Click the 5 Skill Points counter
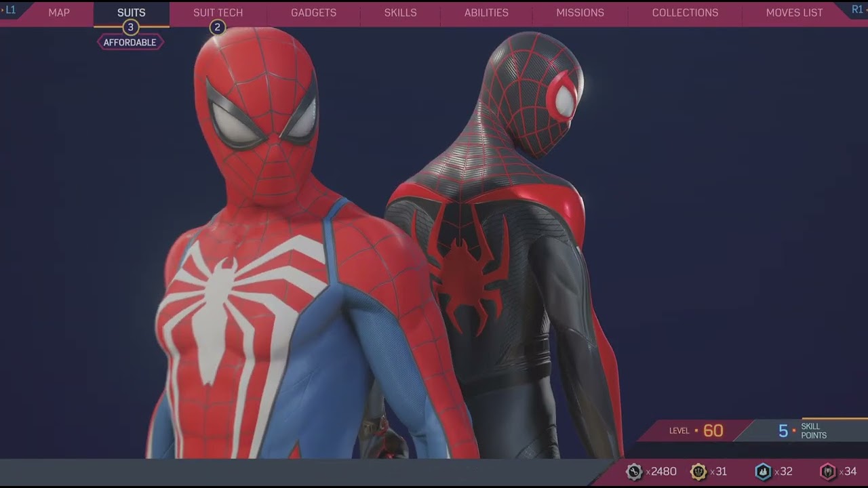Viewport: 868px width, 488px height. click(x=803, y=431)
